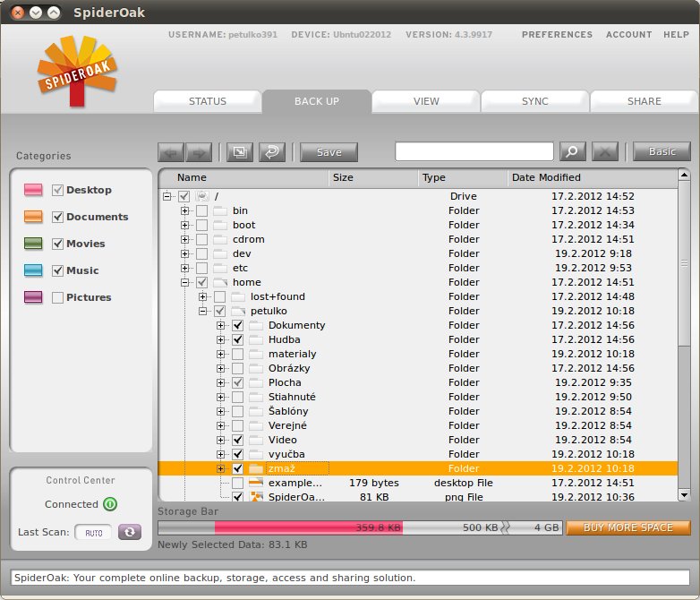
Task: Switch to the SYNC tab
Action: point(534,101)
